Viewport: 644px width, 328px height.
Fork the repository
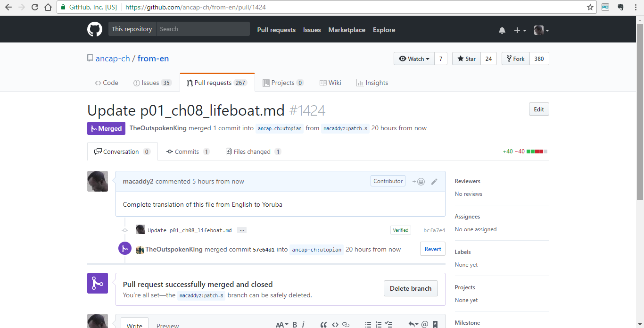(515, 59)
